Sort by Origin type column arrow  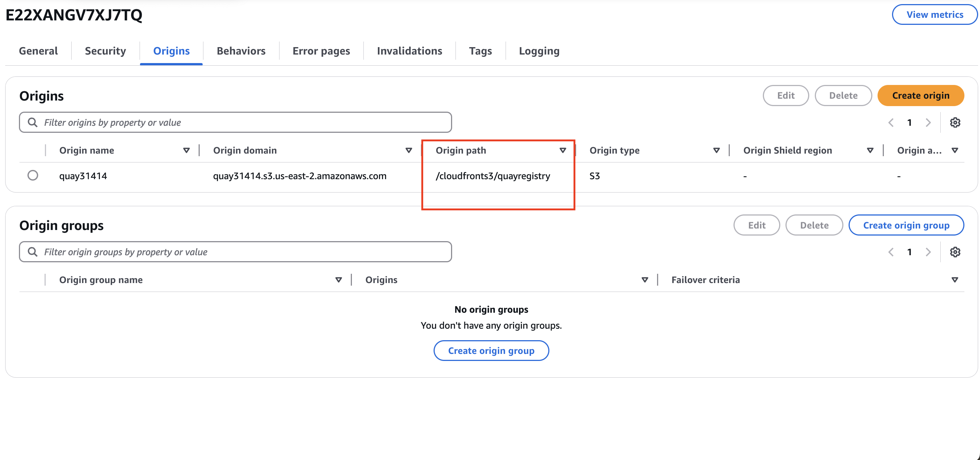click(716, 151)
